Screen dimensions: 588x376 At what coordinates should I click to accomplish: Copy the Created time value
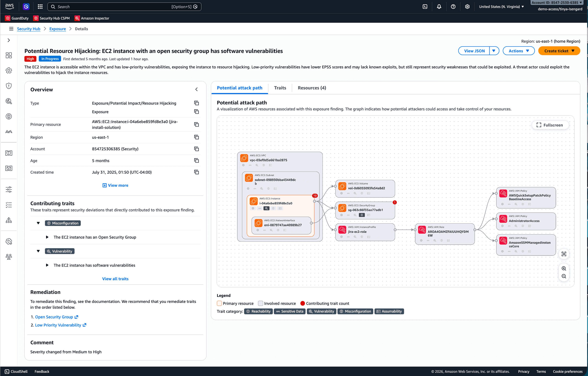pos(196,172)
